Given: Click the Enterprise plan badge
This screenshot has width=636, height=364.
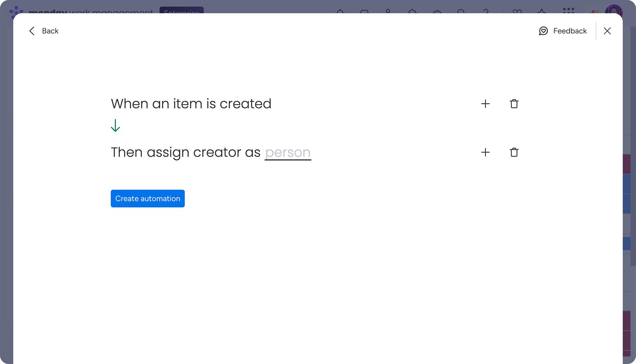Looking at the screenshot, I should coord(182,10).
